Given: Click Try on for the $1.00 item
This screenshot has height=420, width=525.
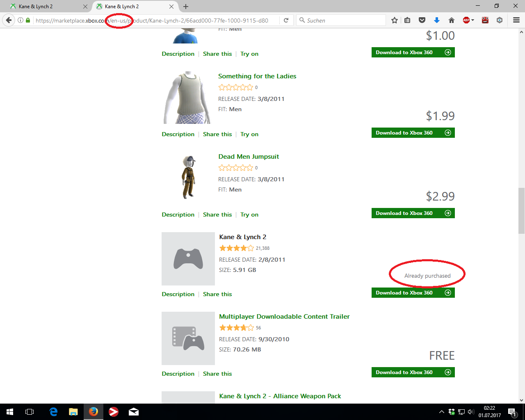Looking at the screenshot, I should [249, 54].
